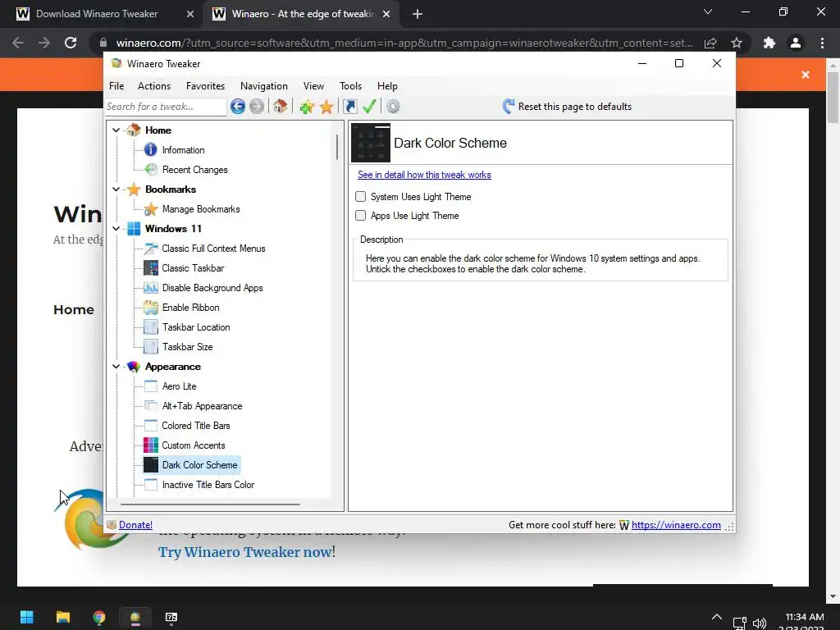The width and height of the screenshot is (840, 630).
Task: Select Taskbar Size tree item
Action: (188, 347)
